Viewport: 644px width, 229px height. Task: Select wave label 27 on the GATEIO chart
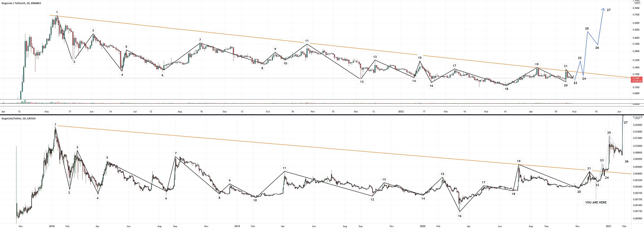tap(625, 123)
